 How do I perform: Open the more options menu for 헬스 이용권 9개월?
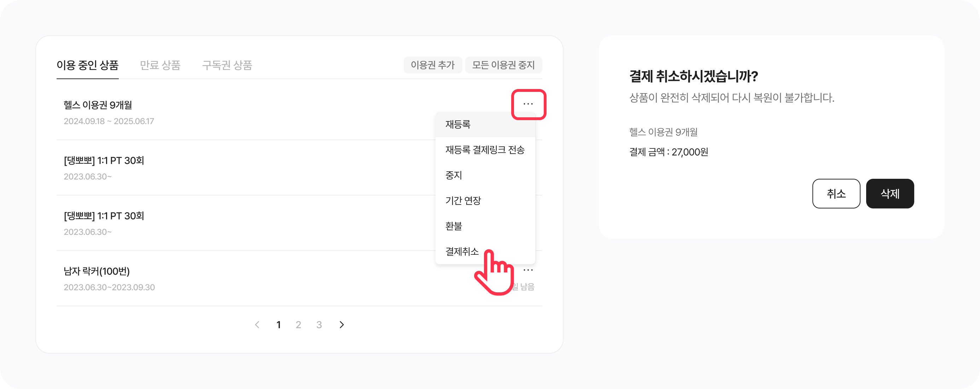click(x=528, y=104)
